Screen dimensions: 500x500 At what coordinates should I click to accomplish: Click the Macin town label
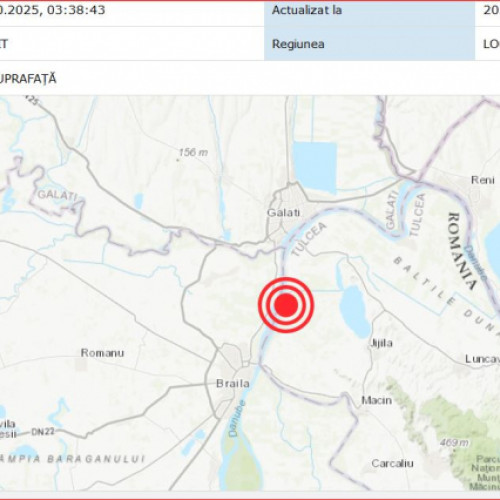coord(377,400)
